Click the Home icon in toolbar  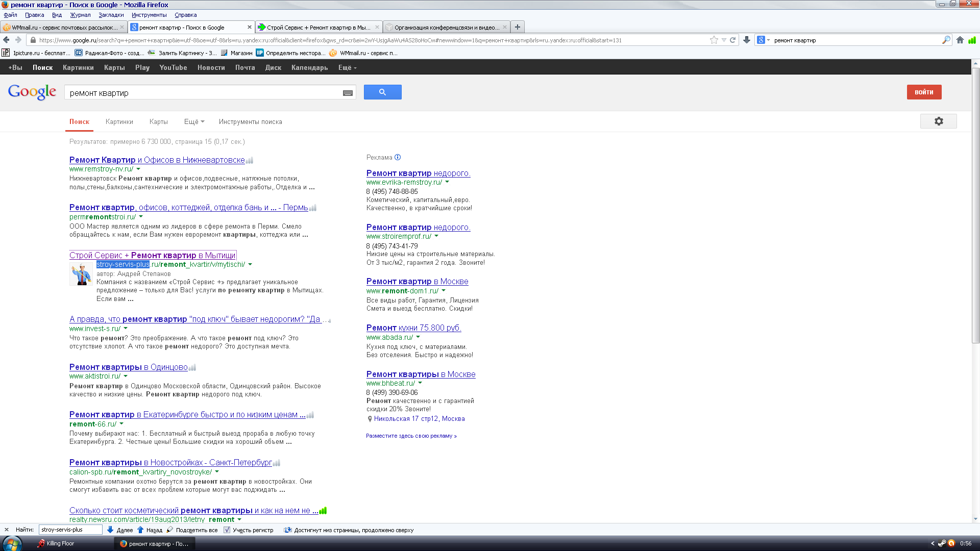960,40
